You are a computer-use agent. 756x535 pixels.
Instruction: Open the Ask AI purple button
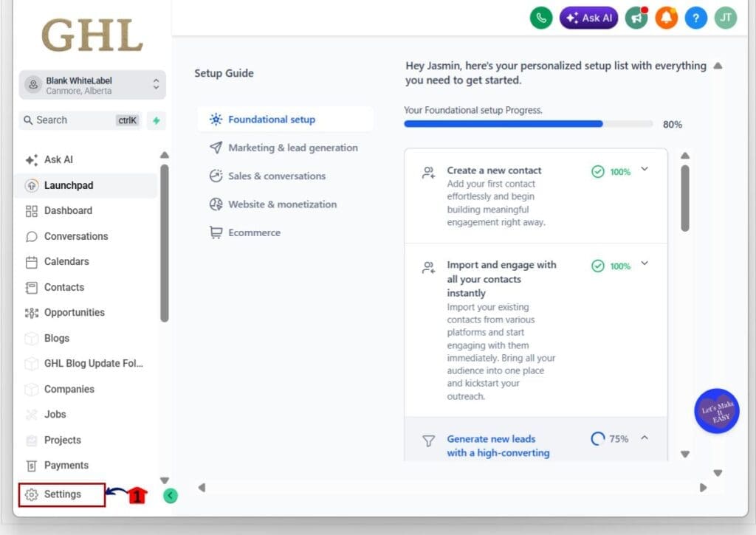[x=588, y=18]
